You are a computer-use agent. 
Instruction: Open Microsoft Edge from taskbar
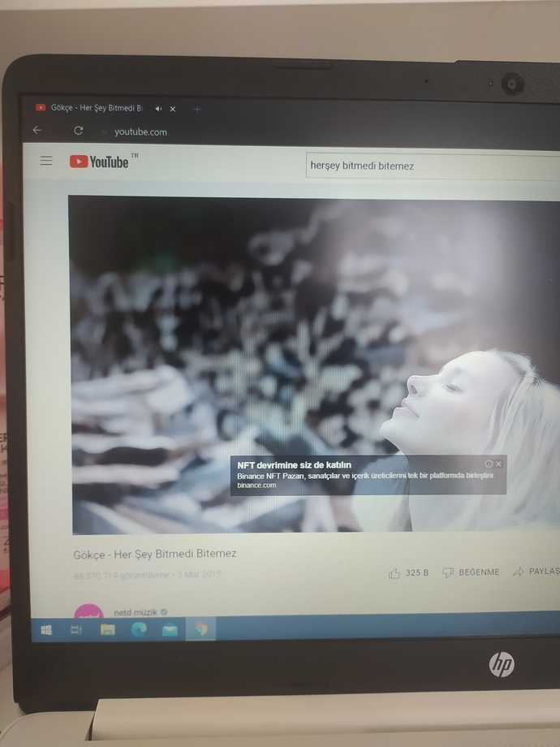[x=139, y=630]
